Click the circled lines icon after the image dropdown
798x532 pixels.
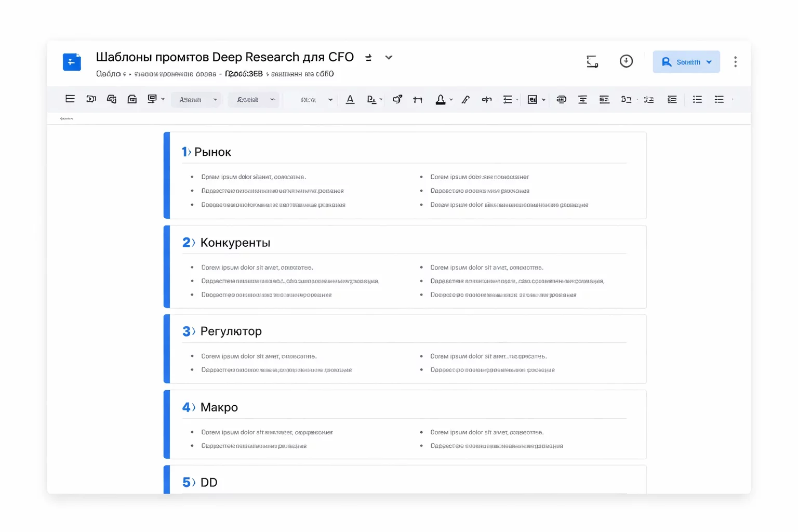click(562, 99)
